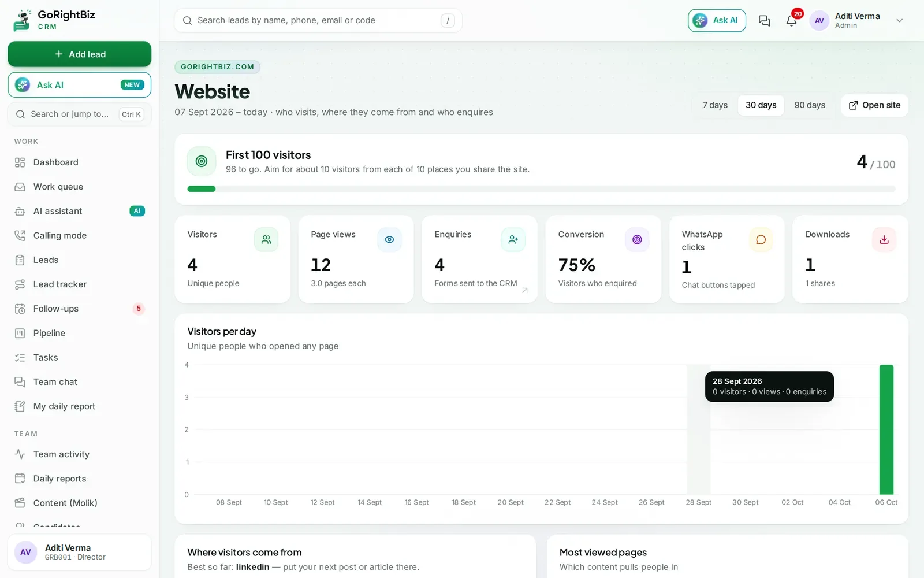Click the Page views eye icon
The height and width of the screenshot is (578, 924).
pos(389,239)
